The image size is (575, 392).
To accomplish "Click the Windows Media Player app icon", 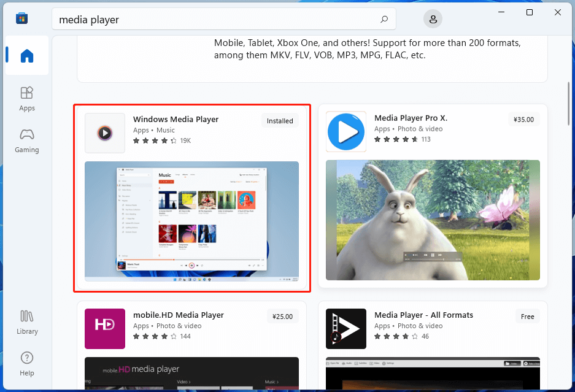I will coord(105,133).
